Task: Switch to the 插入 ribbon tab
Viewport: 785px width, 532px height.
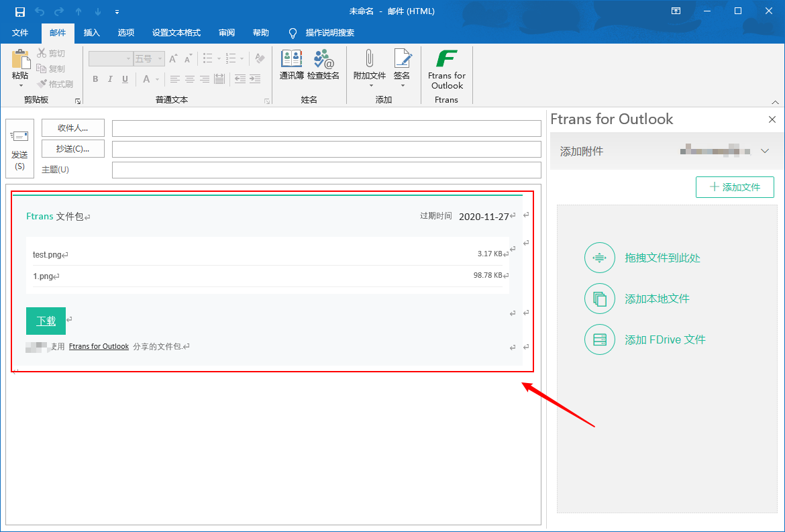Action: [92, 33]
